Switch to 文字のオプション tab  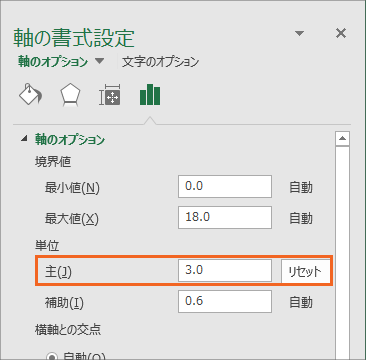click(x=160, y=62)
